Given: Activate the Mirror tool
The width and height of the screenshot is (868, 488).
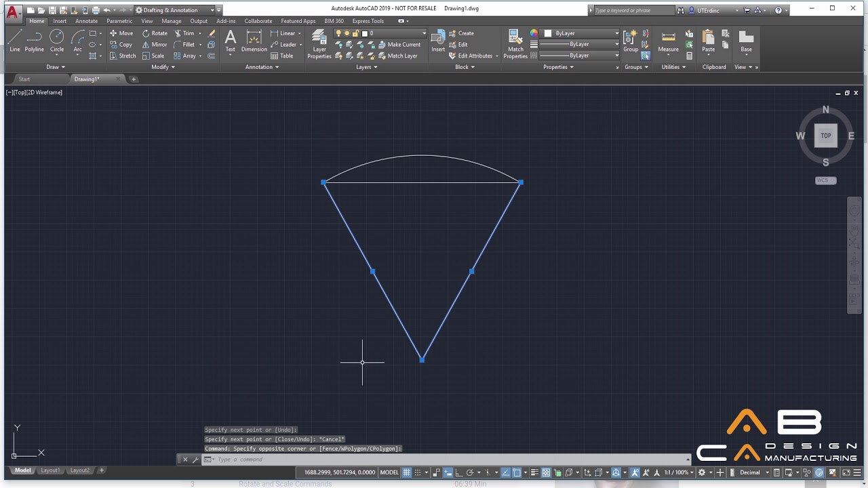Looking at the screenshot, I should click(155, 45).
